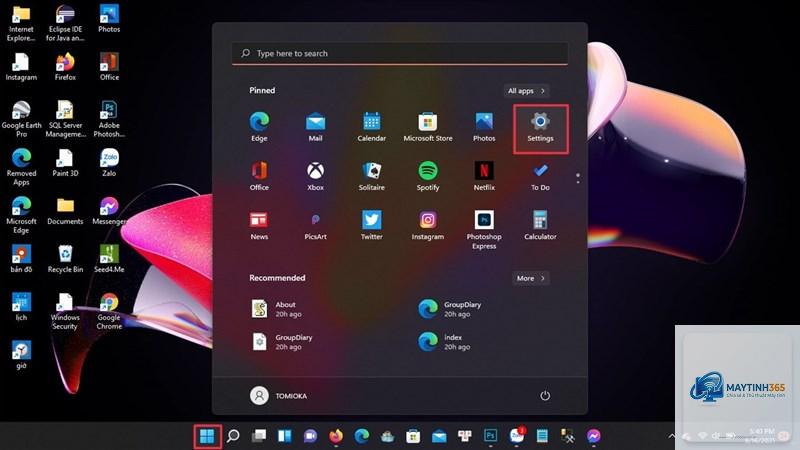Open Microsoft Store taskbar icon
Image resolution: width=800 pixels, height=450 pixels.
point(413,436)
